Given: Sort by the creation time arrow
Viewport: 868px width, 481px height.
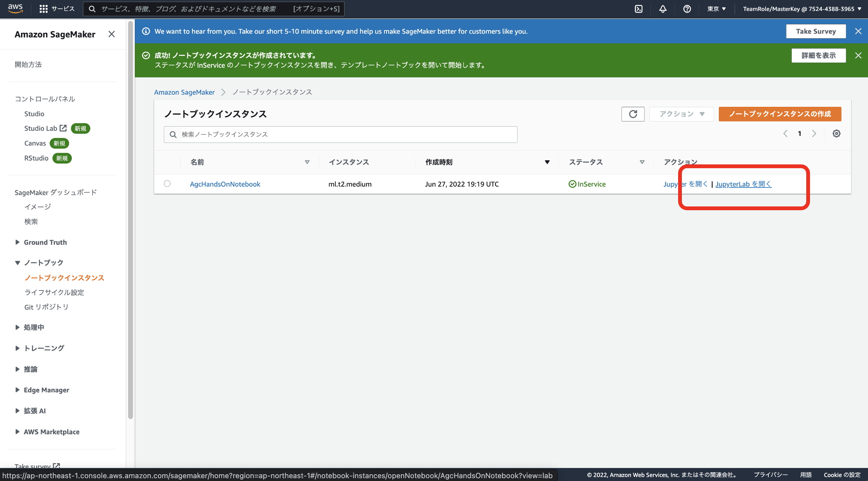Looking at the screenshot, I should click(x=547, y=162).
